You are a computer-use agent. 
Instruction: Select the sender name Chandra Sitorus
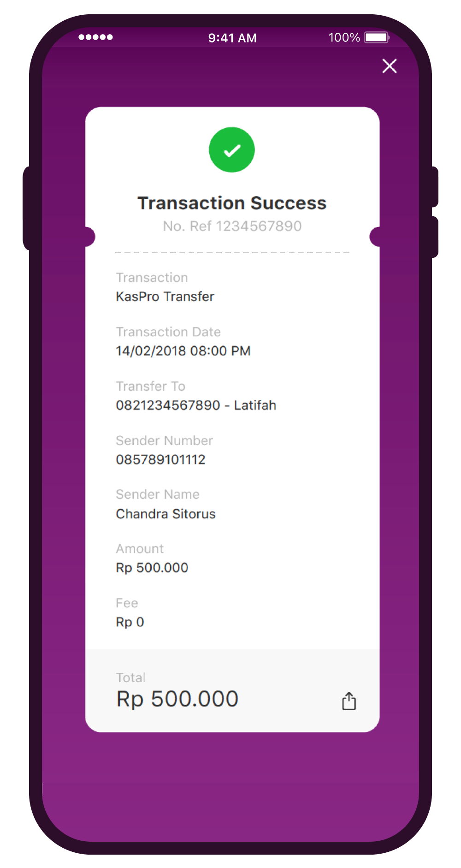click(165, 514)
